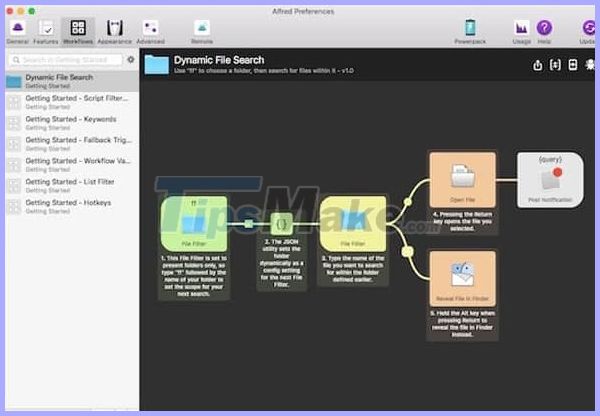Open the Usage statistics tab
Image resolution: width=600 pixels, height=416 pixels.
[522, 32]
